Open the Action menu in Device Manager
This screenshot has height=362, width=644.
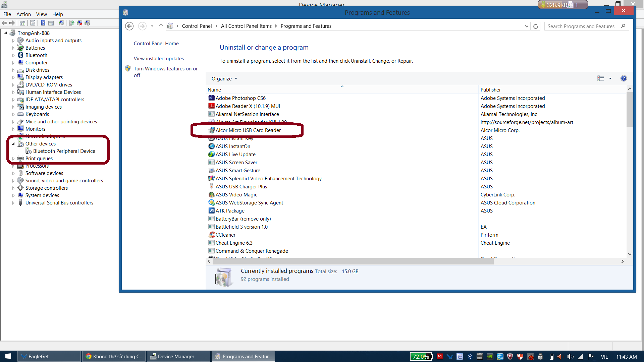point(23,14)
